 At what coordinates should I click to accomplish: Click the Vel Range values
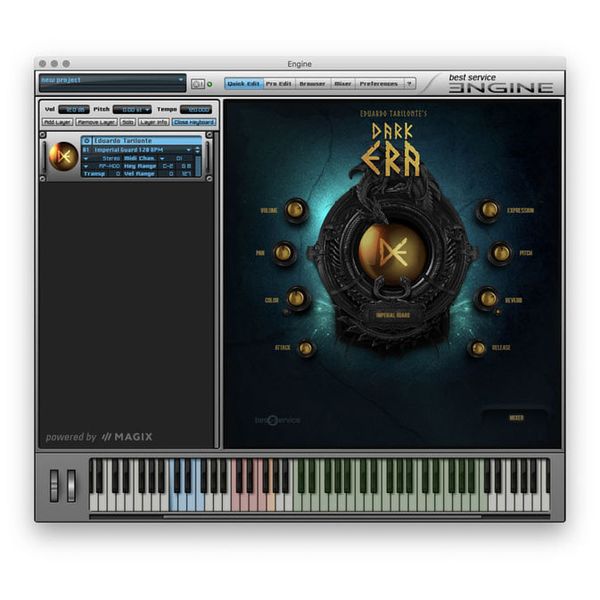(x=180, y=174)
